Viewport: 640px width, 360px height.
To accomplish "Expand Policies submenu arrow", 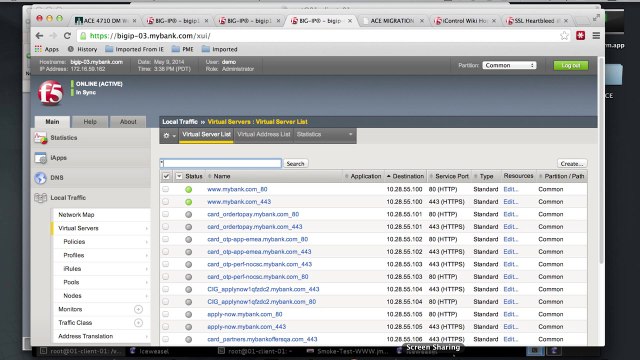I will tap(147, 242).
